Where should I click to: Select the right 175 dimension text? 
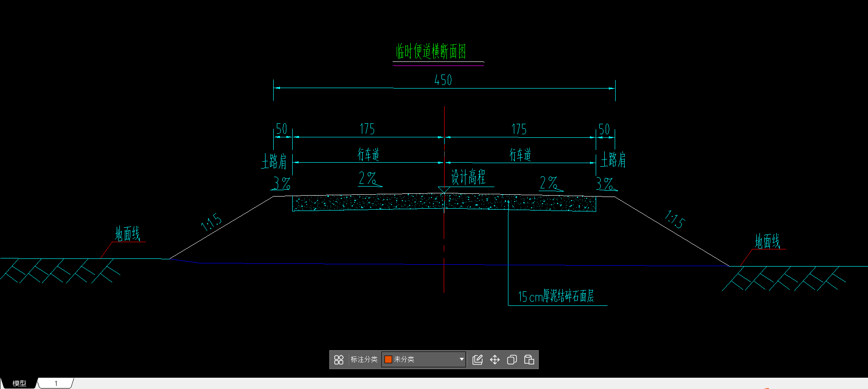[x=519, y=129]
